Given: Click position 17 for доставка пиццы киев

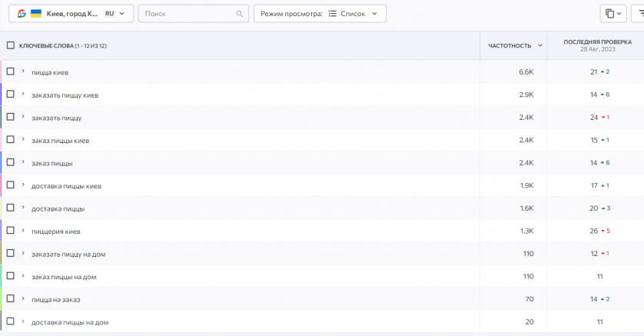Looking at the screenshot, I should (x=594, y=185).
